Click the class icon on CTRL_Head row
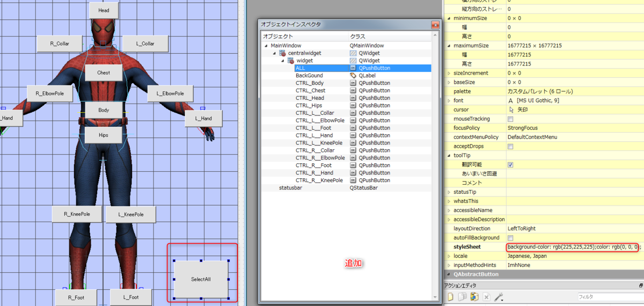 click(353, 98)
